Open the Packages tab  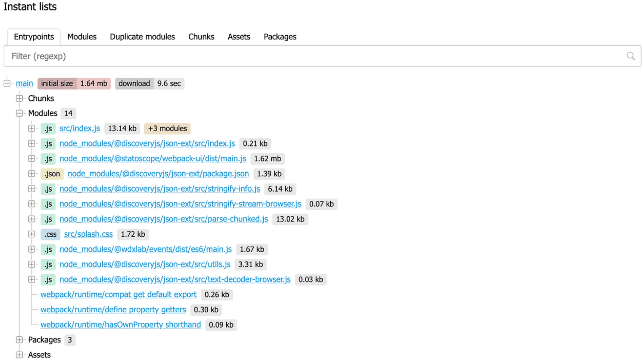coord(280,37)
